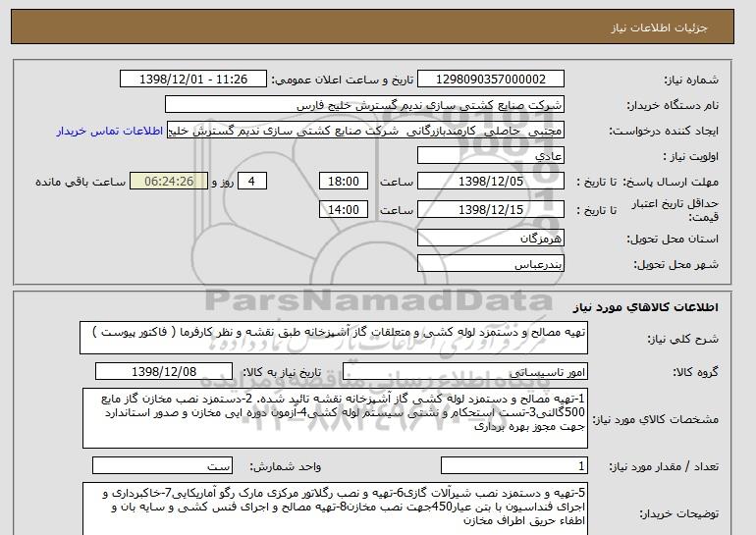This screenshot has width=756, height=535.
Task: Click the label تاریخ و ساعت اعلان عمومی
Action: pyautogui.click(x=343, y=80)
